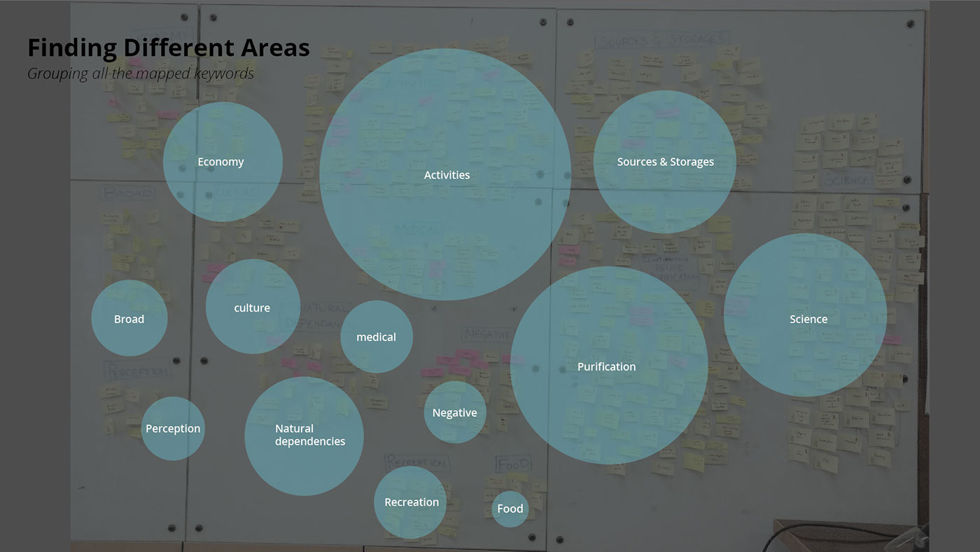Image resolution: width=980 pixels, height=552 pixels.
Task: Open the Sources & Storages bubble
Action: pos(664,162)
